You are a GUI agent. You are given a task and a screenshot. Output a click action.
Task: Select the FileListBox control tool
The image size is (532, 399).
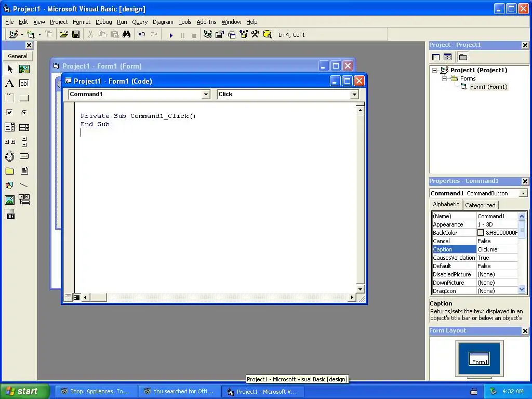click(x=24, y=170)
